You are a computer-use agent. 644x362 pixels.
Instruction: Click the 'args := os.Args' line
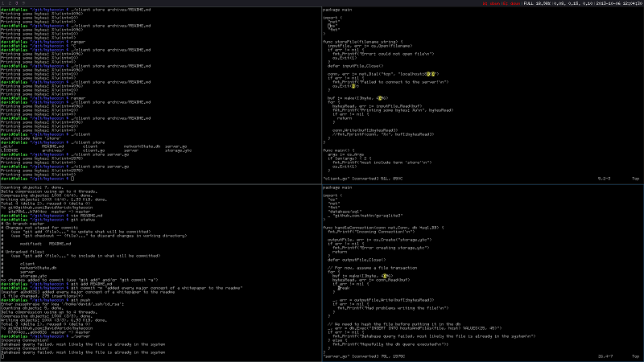(x=345, y=154)
